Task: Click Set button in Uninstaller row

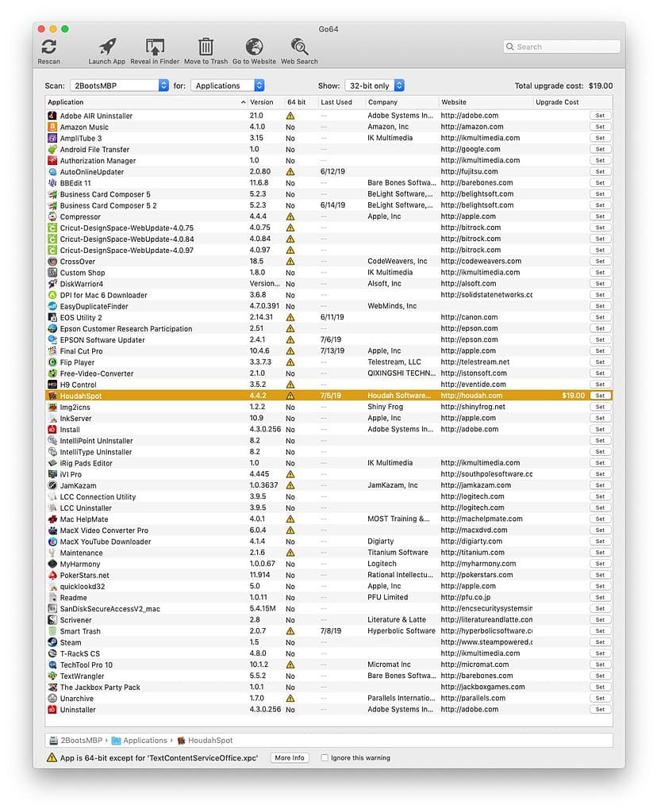Action: tap(600, 710)
